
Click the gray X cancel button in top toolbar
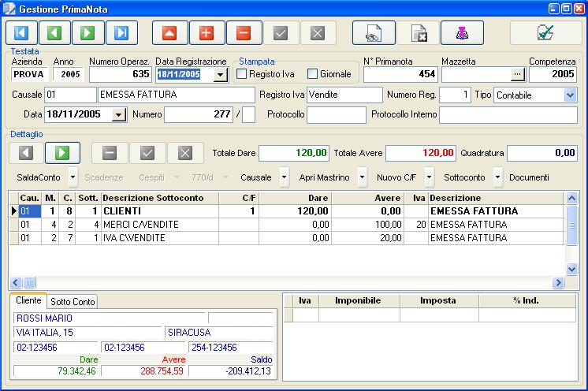tap(318, 33)
